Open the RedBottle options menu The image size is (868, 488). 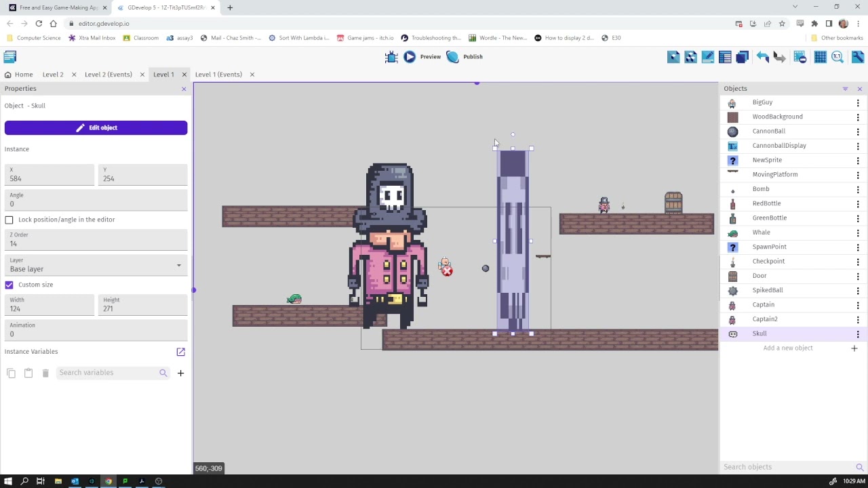(858, 203)
